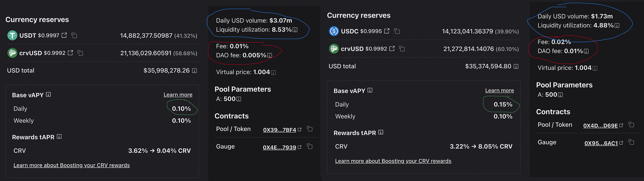Copy crvUSD address in the 58.68% row
The width and height of the screenshot is (644, 181).
(x=80, y=53)
